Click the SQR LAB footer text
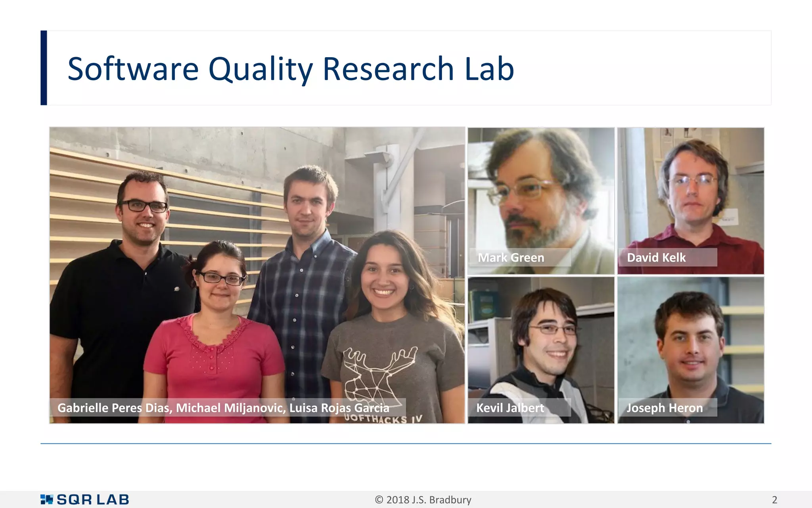Screen dimensions: 812x508 pyautogui.click(x=93, y=499)
